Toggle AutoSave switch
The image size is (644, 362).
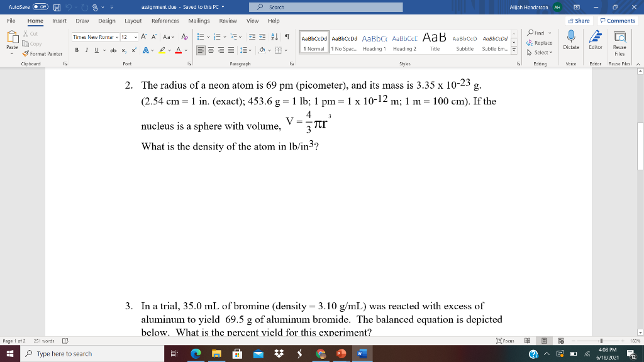[40, 7]
